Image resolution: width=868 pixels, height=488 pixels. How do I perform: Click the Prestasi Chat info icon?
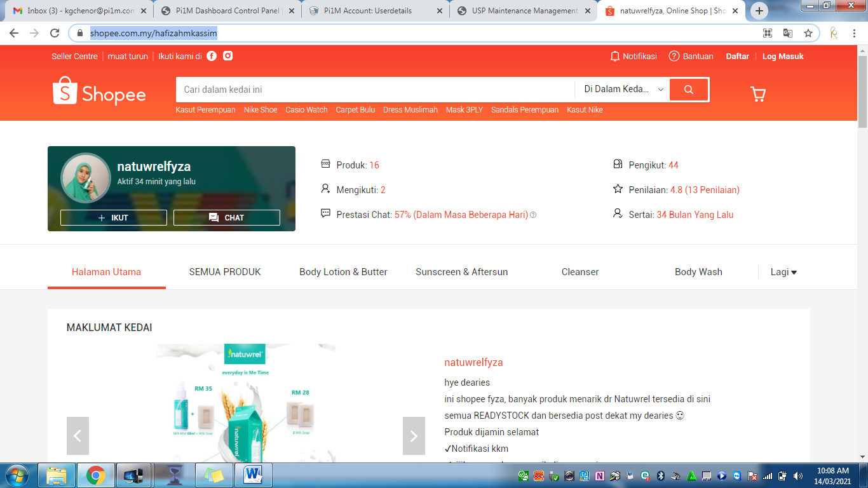tap(533, 215)
